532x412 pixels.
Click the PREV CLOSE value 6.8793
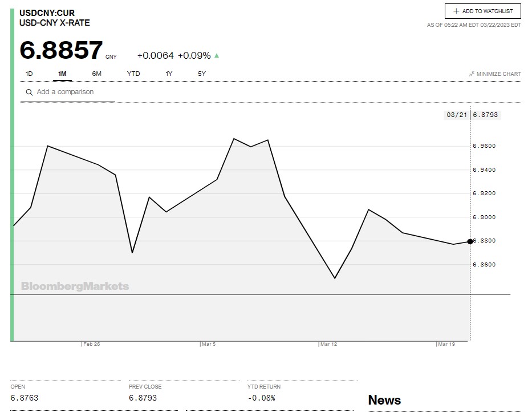pyautogui.click(x=143, y=398)
